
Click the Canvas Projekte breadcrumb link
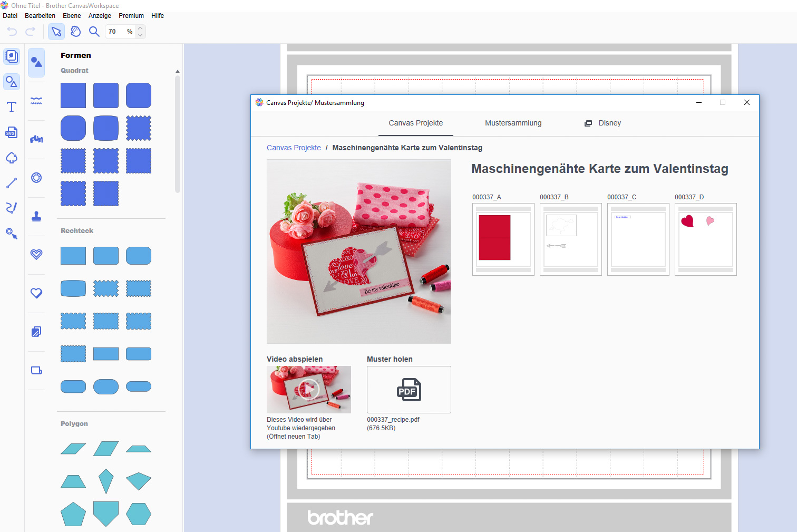[294, 148]
